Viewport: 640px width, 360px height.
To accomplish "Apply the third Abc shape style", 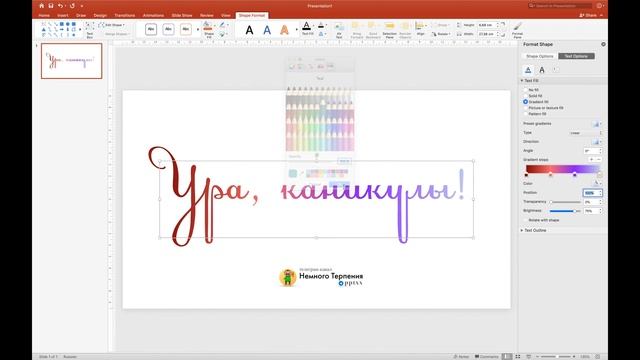I will (x=186, y=29).
